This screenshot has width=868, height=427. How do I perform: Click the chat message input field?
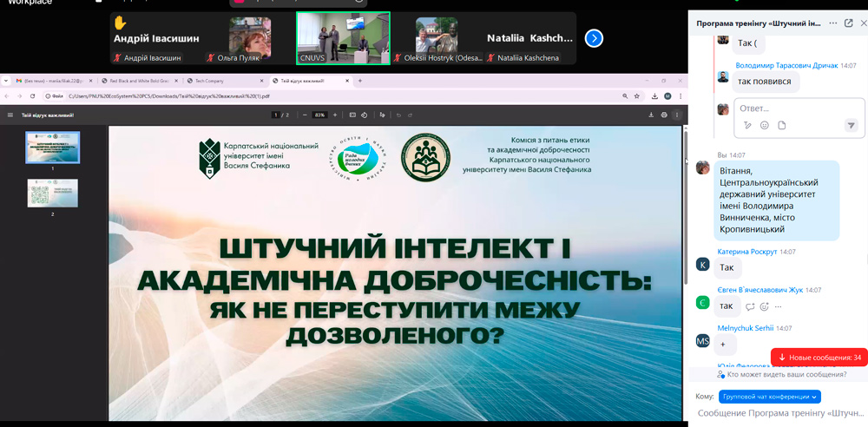[x=779, y=413]
